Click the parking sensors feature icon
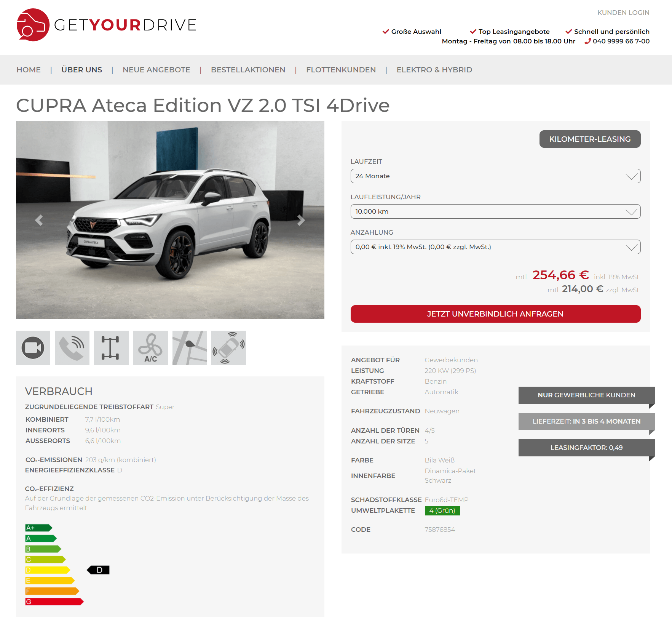 [x=228, y=348]
